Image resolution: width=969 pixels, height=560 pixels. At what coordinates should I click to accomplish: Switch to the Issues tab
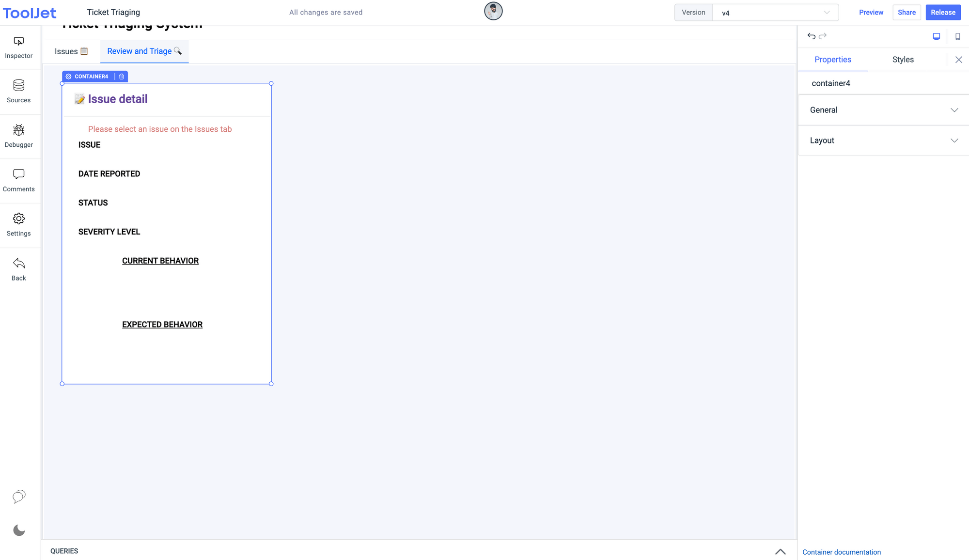(71, 51)
